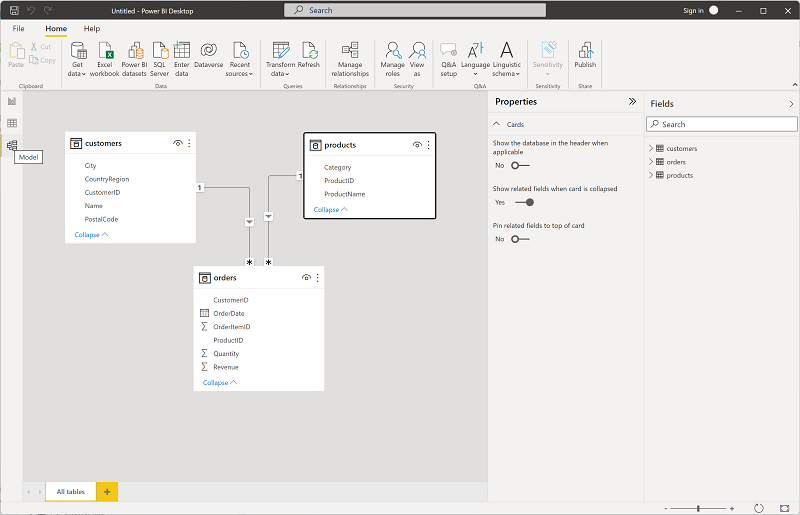Click the Publish button

[x=585, y=55]
